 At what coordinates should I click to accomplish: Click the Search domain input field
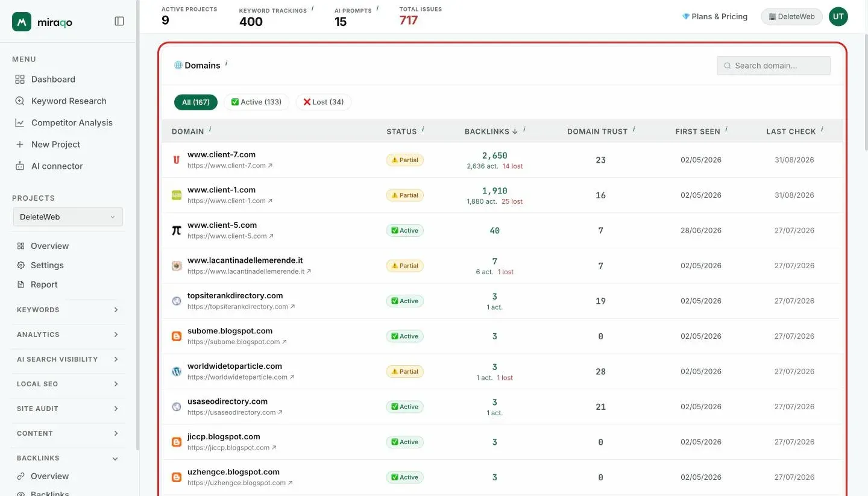coord(773,66)
